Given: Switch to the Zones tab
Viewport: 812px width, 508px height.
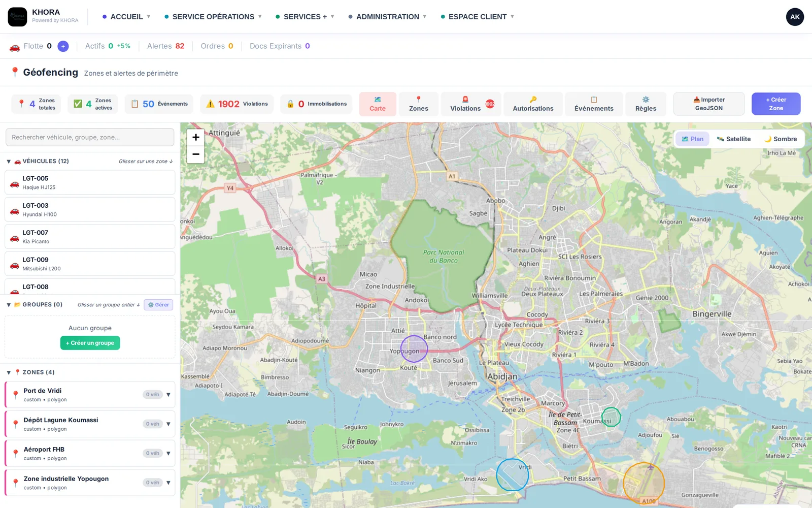Looking at the screenshot, I should [419, 104].
